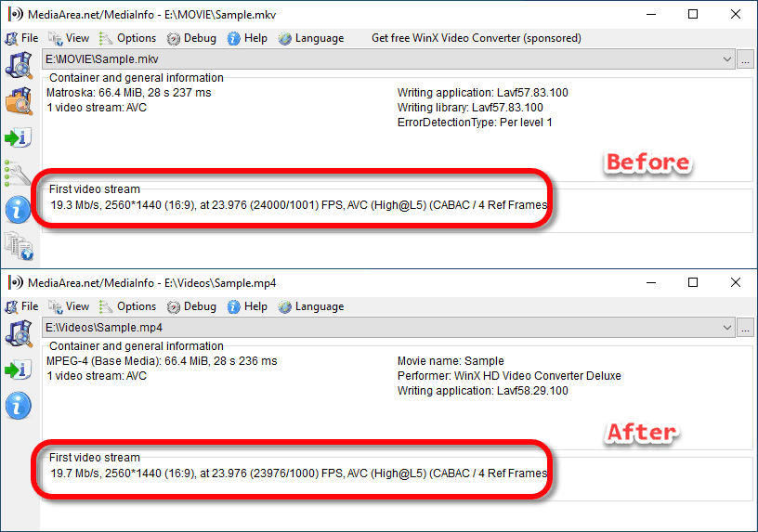758x532 pixels.
Task: Open Debug menu in Sample.mp4 window
Action: click(191, 306)
